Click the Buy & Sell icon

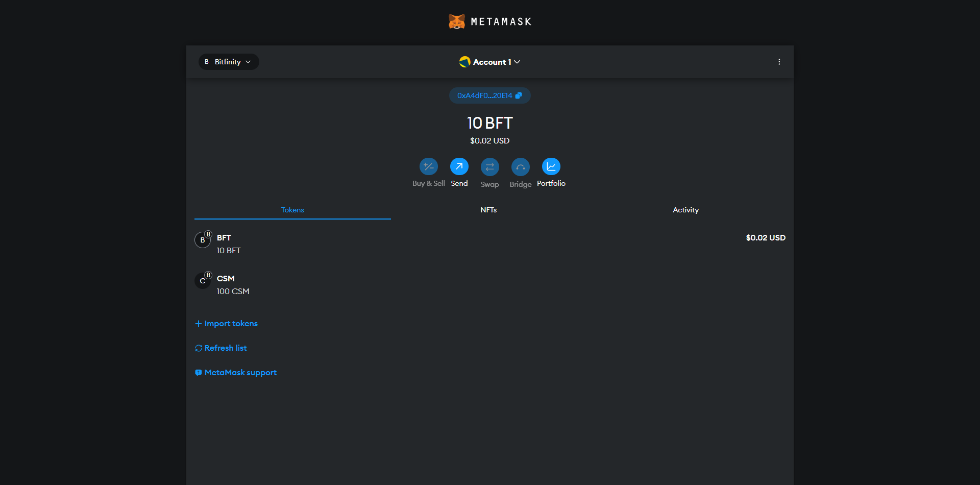pos(428,166)
